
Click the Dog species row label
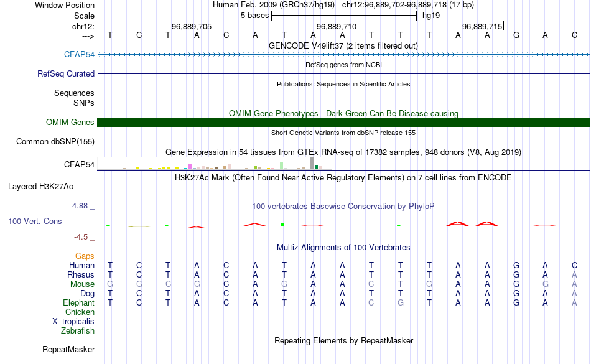(x=87, y=293)
